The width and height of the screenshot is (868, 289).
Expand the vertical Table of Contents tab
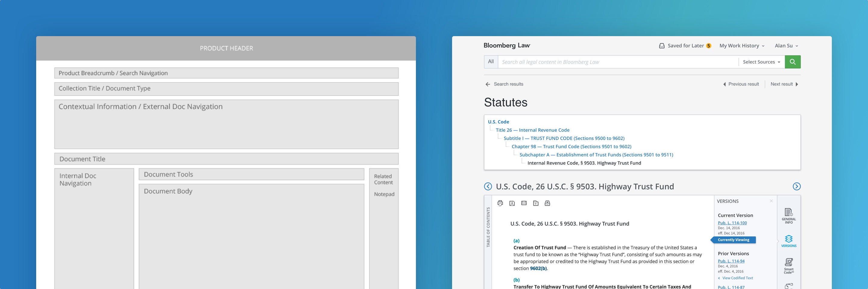[x=488, y=227]
